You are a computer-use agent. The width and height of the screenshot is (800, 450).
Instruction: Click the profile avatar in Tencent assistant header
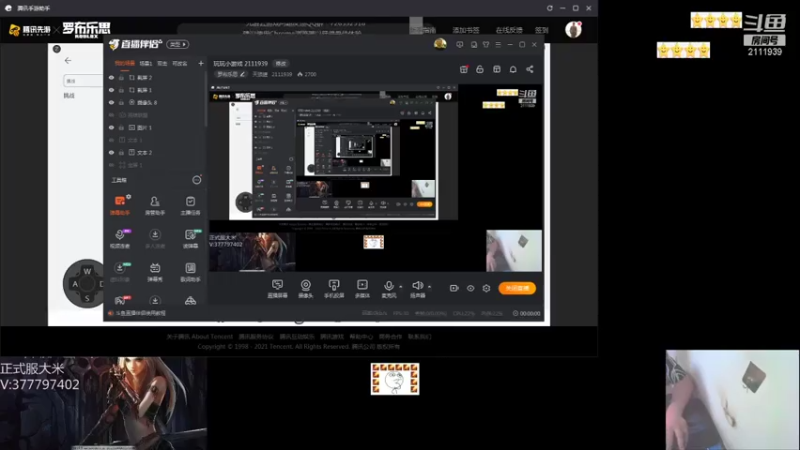coord(573,29)
